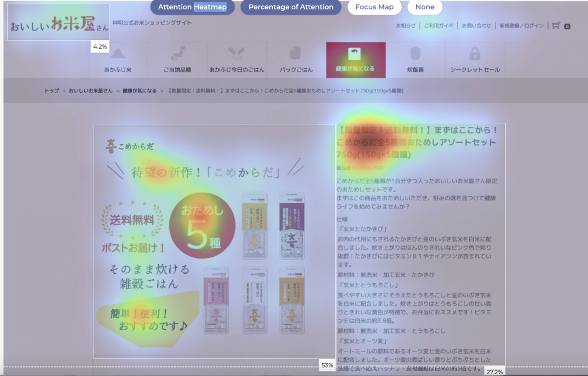Open the お知らせ header link
This screenshot has width=588, height=376.
coord(405,26)
